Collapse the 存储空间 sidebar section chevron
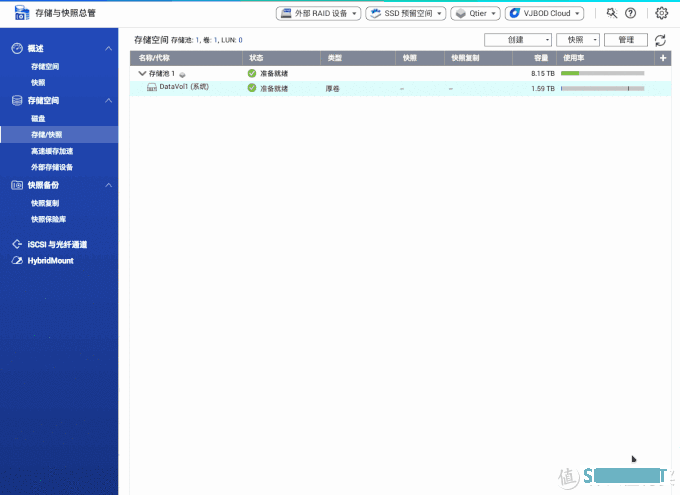This screenshot has width=680, height=495. 108,101
